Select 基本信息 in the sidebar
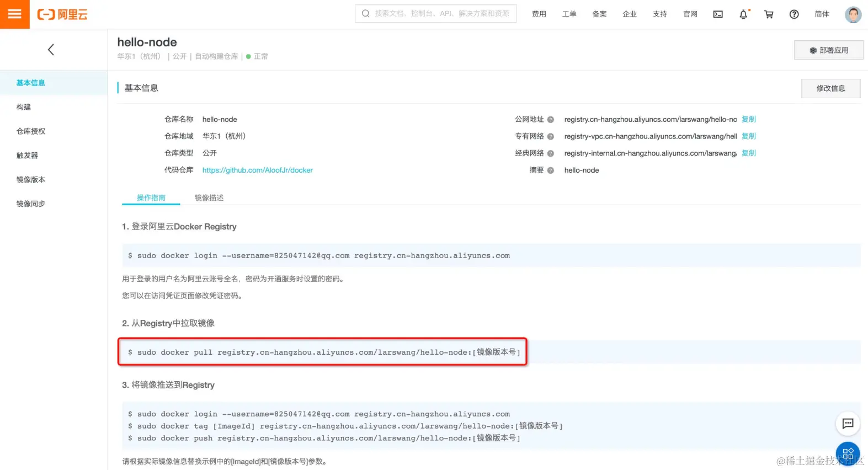Viewport: 868px width, 470px height. [54, 83]
